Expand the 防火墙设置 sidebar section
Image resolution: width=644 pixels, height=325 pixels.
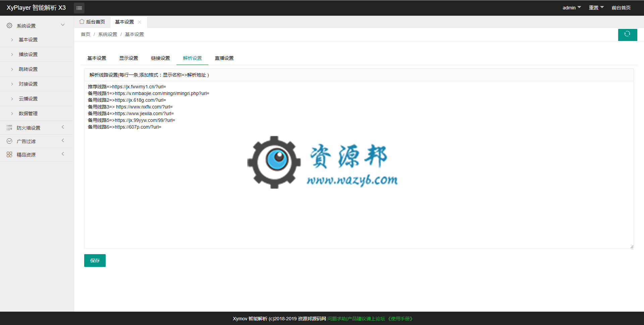63,127
